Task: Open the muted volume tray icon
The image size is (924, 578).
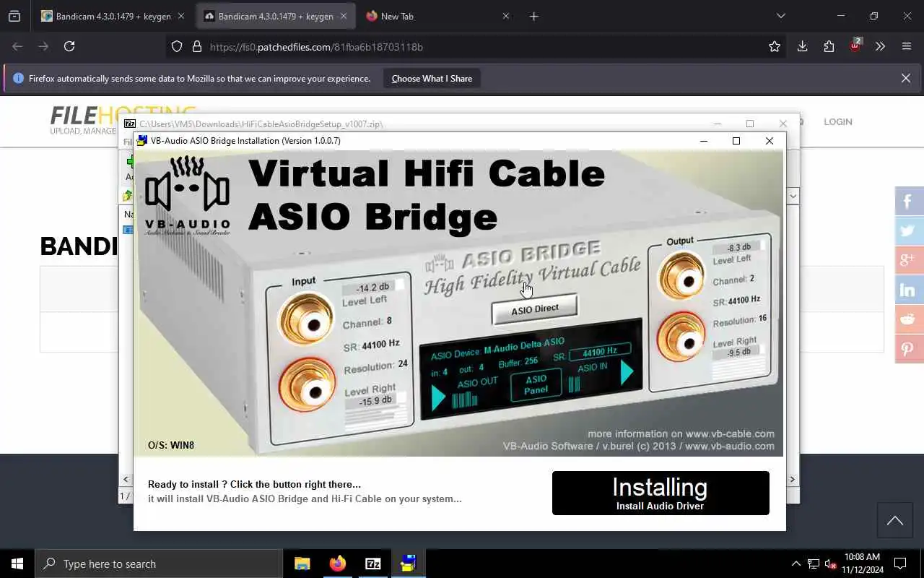Action: (x=830, y=564)
